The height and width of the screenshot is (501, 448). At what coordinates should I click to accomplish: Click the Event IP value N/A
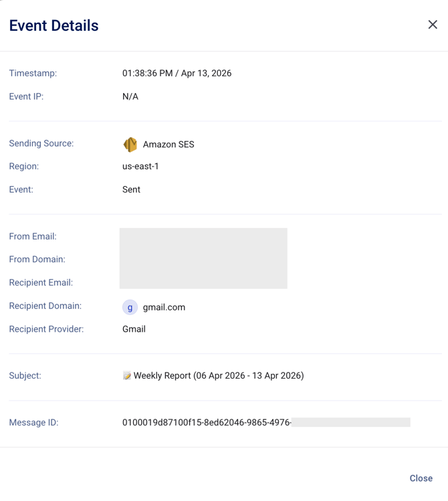click(130, 96)
